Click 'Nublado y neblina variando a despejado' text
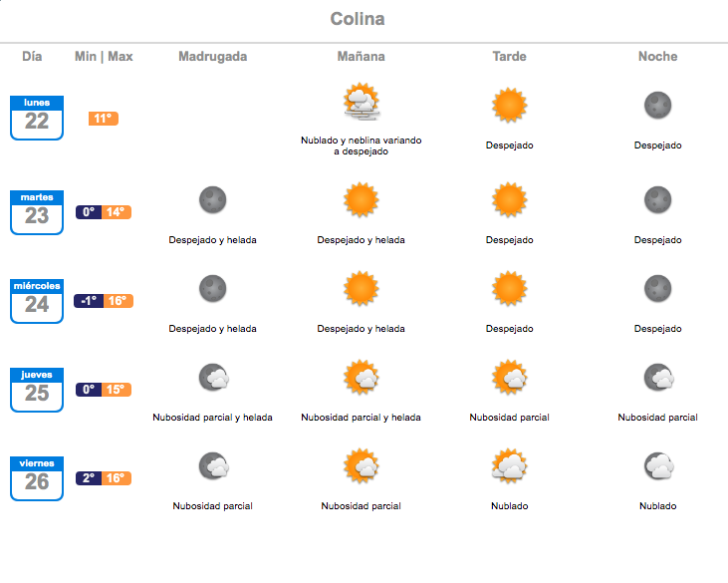728x583 pixels. [x=362, y=146]
